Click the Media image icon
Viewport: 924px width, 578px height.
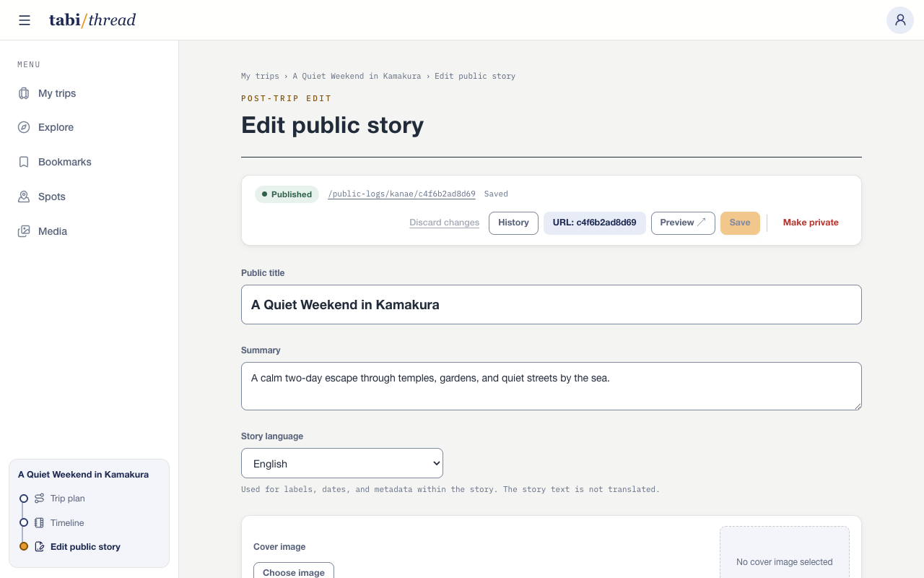pos(24,231)
